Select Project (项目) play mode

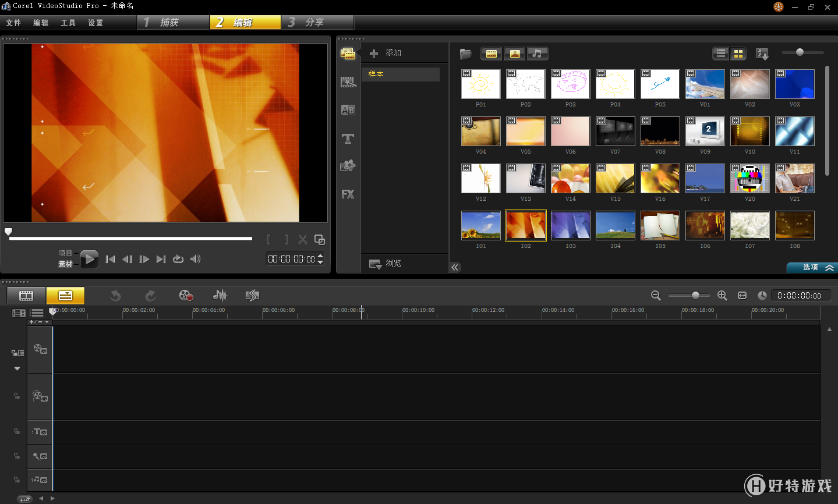pos(65,253)
